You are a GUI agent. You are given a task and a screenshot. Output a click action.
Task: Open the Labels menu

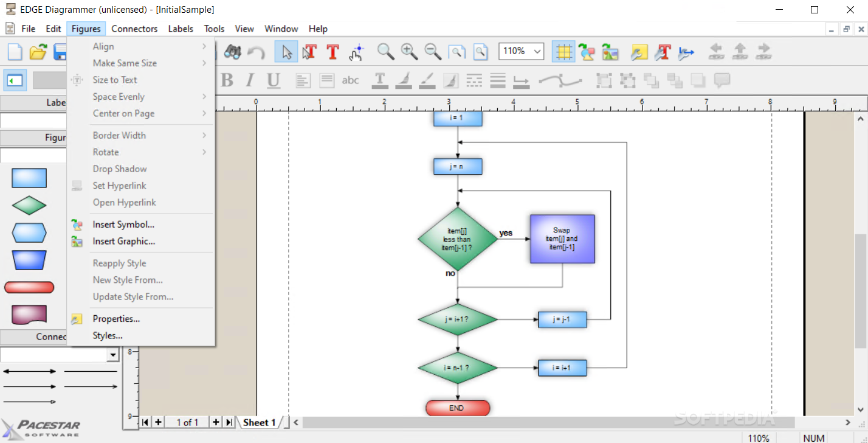click(181, 29)
